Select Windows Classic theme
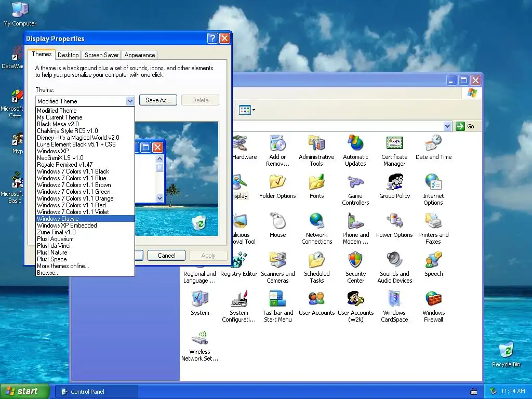Screen dimensions: 532x399 (85, 219)
